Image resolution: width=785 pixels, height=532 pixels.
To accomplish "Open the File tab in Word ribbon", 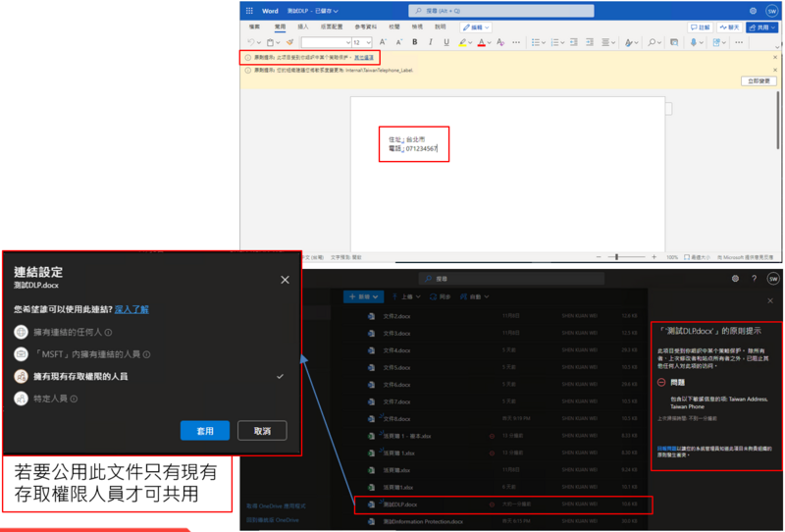I will 254,27.
